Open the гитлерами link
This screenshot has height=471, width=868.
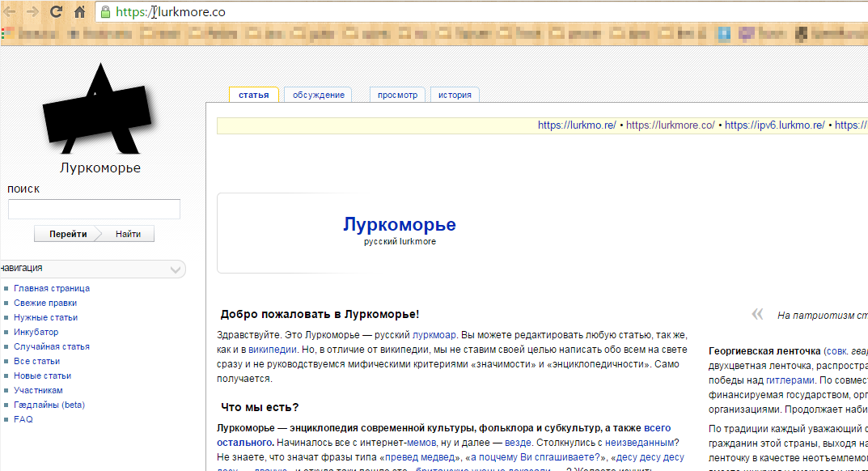[790, 380]
